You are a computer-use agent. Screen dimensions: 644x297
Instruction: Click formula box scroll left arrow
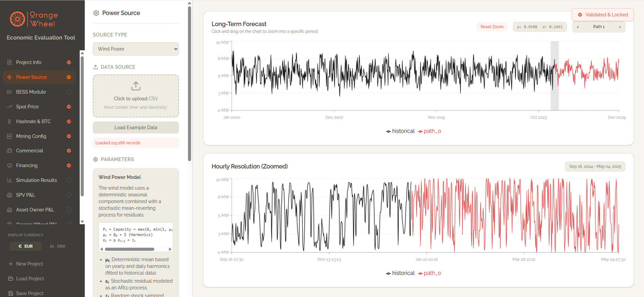pos(101,249)
